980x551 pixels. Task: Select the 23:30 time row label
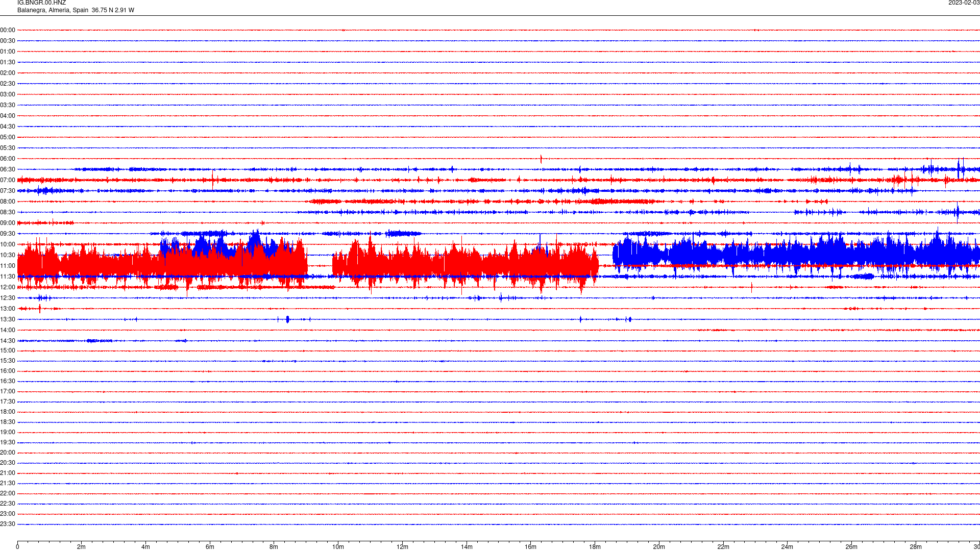(x=8, y=524)
